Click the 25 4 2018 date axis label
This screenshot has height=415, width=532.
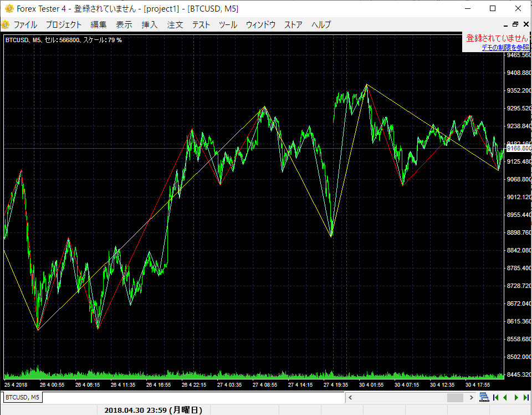pyautogui.click(x=16, y=385)
